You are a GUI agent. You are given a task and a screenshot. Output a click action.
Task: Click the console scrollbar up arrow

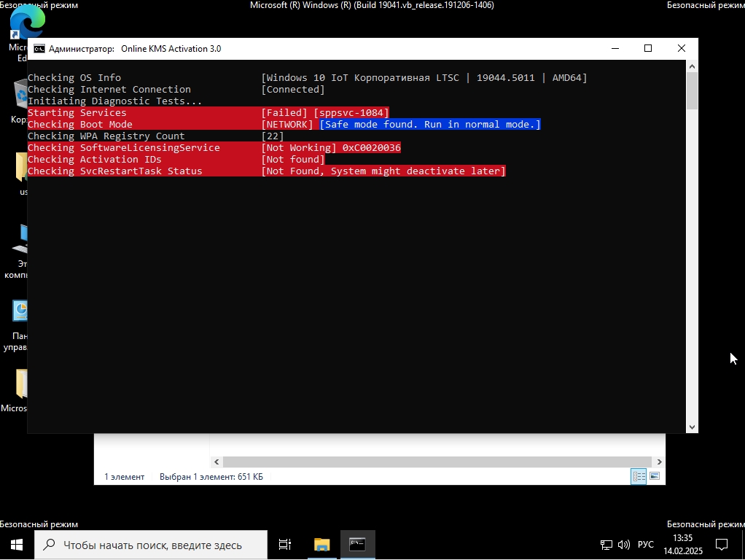[x=693, y=66]
